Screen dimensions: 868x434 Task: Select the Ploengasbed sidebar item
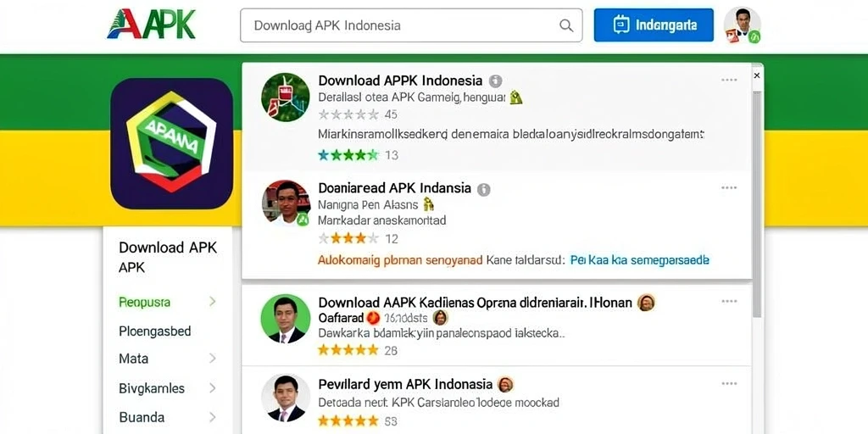coord(155,331)
